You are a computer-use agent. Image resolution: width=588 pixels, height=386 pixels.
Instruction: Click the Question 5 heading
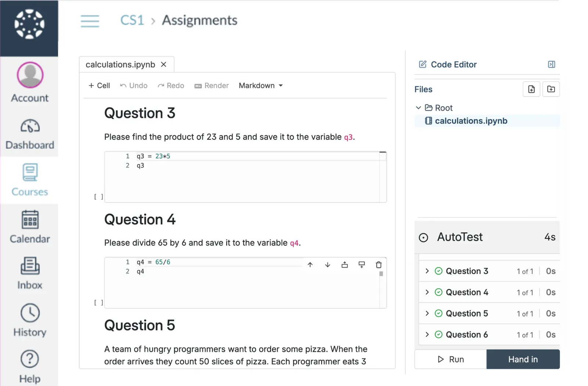tap(140, 325)
